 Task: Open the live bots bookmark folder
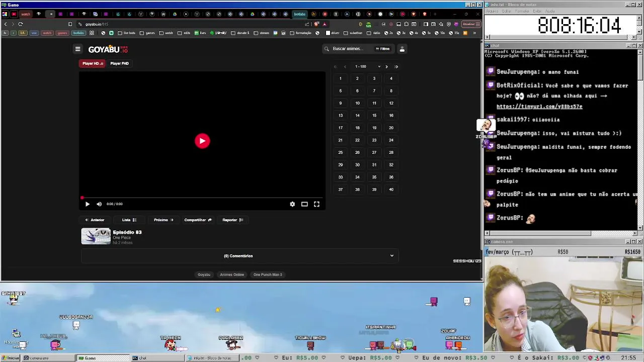coord(126,33)
